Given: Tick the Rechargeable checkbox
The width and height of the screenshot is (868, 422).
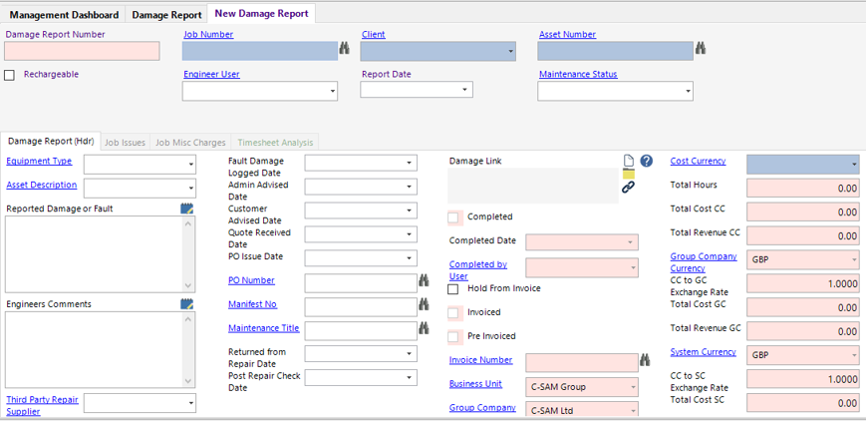Looking at the screenshot, I should 10,75.
